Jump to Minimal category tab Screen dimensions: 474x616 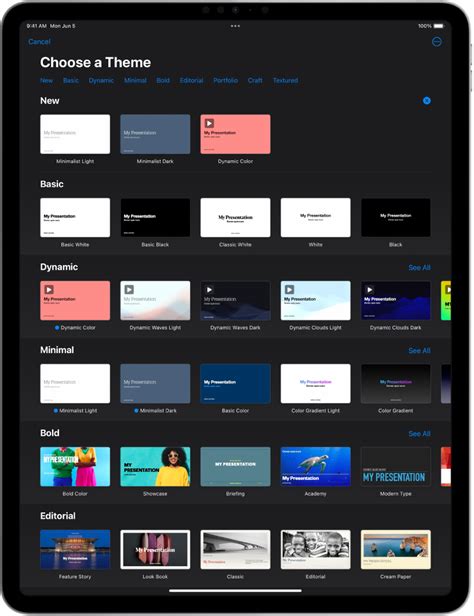click(x=135, y=81)
